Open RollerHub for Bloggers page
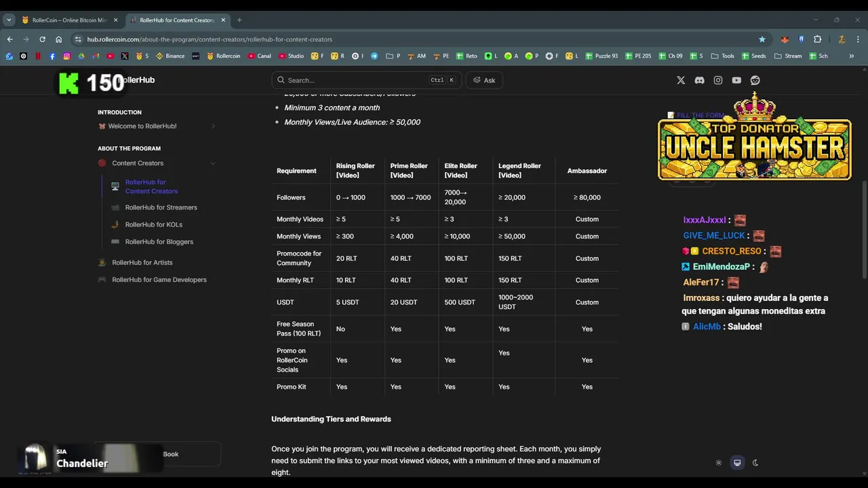The image size is (868, 488). point(159,241)
